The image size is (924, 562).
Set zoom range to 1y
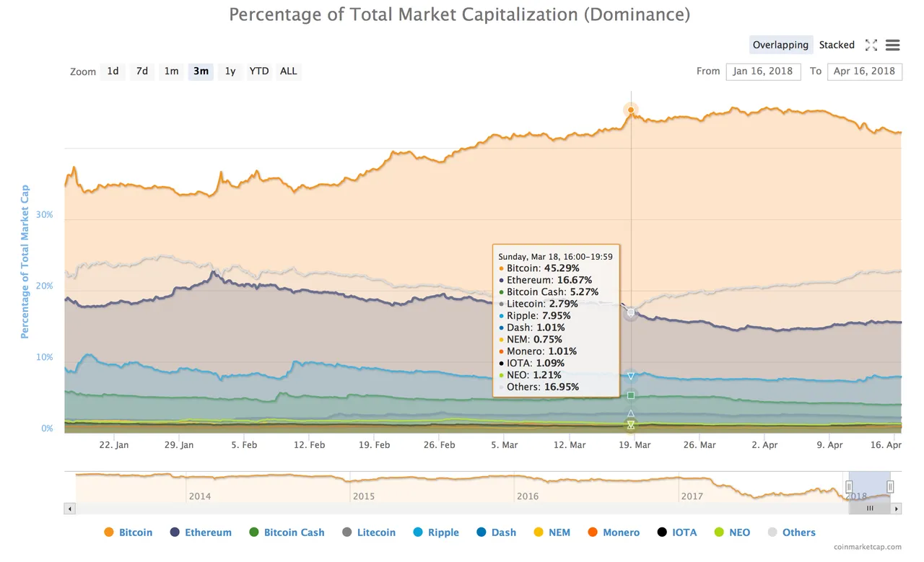point(230,71)
